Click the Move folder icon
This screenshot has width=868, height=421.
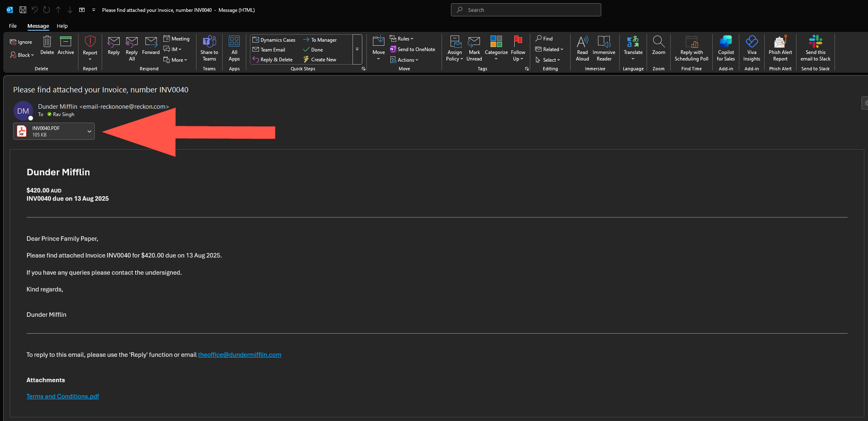tap(379, 48)
